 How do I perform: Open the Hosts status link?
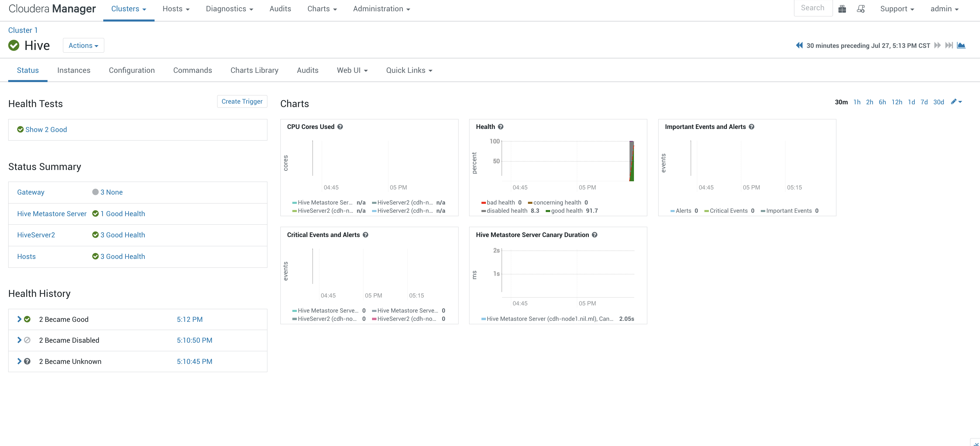[x=26, y=257]
